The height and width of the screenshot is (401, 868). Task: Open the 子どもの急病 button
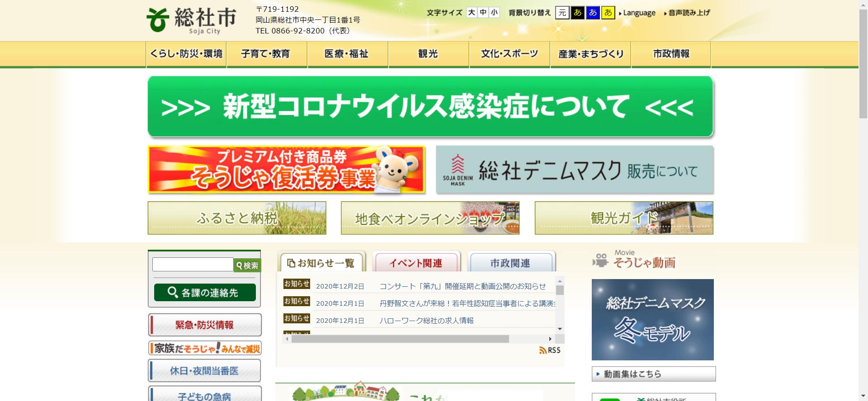click(205, 394)
